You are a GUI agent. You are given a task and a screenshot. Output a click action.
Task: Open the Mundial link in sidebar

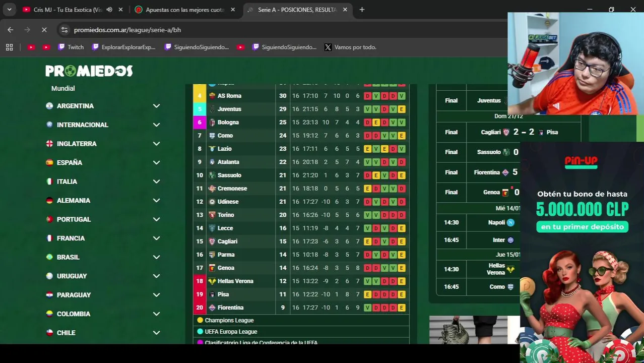[x=63, y=88]
